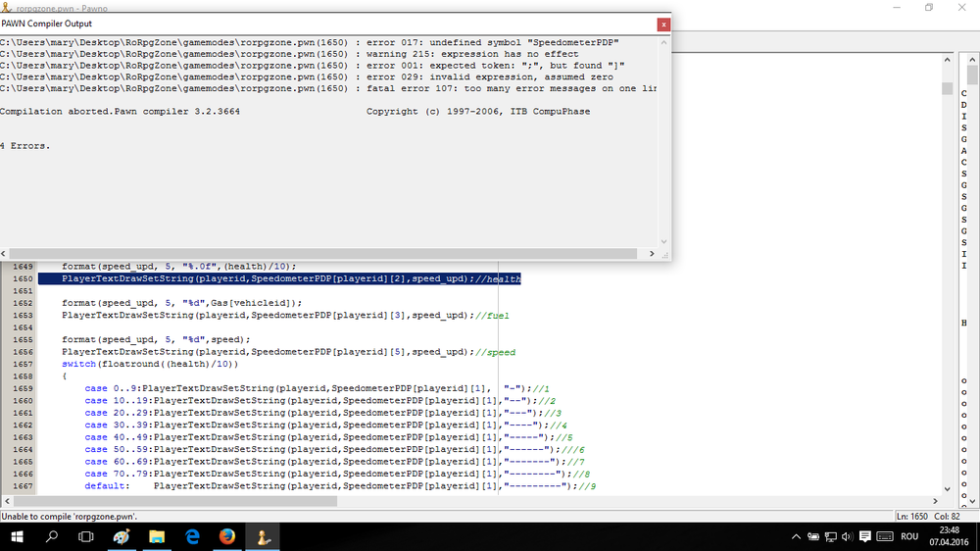
Task: Click '4 Errors.' summary text
Action: (x=25, y=146)
